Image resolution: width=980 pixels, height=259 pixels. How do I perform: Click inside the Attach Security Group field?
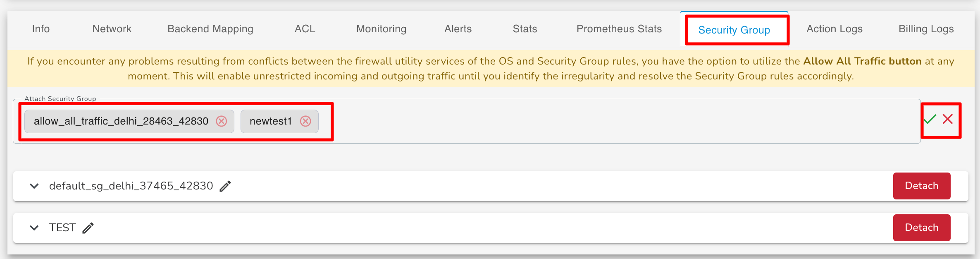point(579,121)
